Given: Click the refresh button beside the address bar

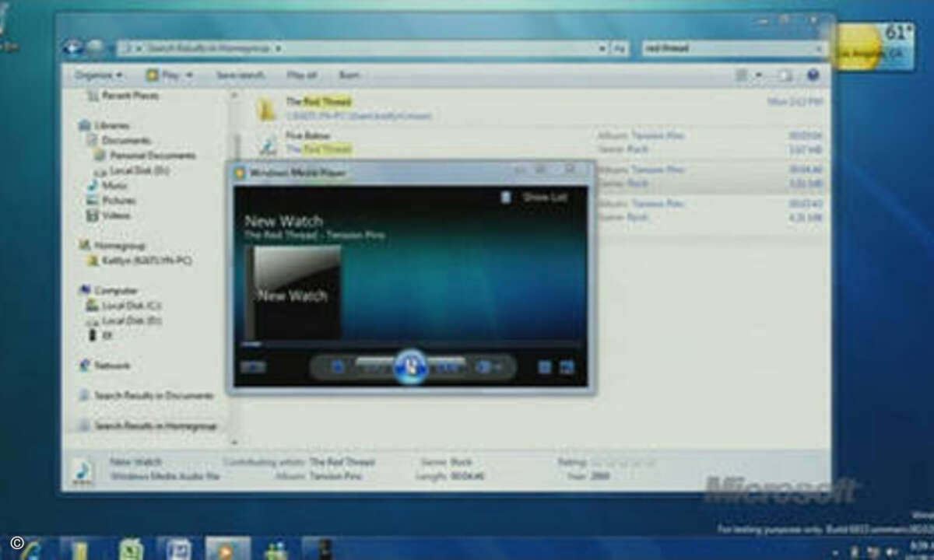Looking at the screenshot, I should coord(620,48).
